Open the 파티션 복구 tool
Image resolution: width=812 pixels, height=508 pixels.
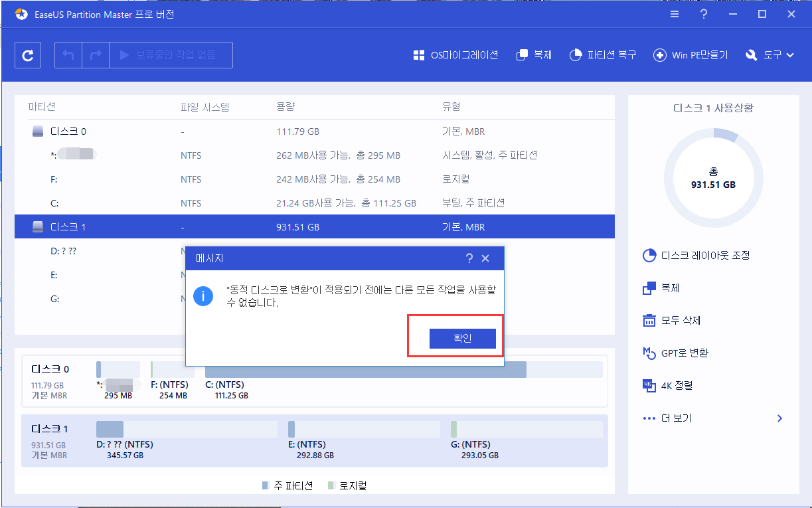point(602,55)
